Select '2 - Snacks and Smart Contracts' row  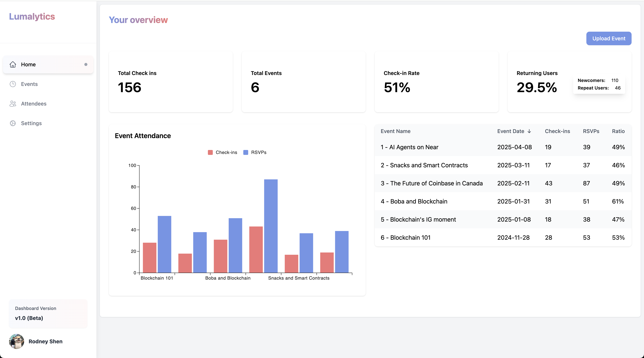click(503, 165)
